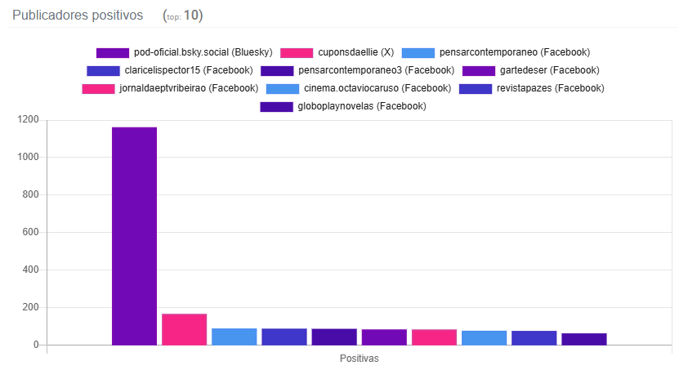Click the last dark purple bar
Image resolution: width=688 pixels, height=370 pixels.
[584, 339]
